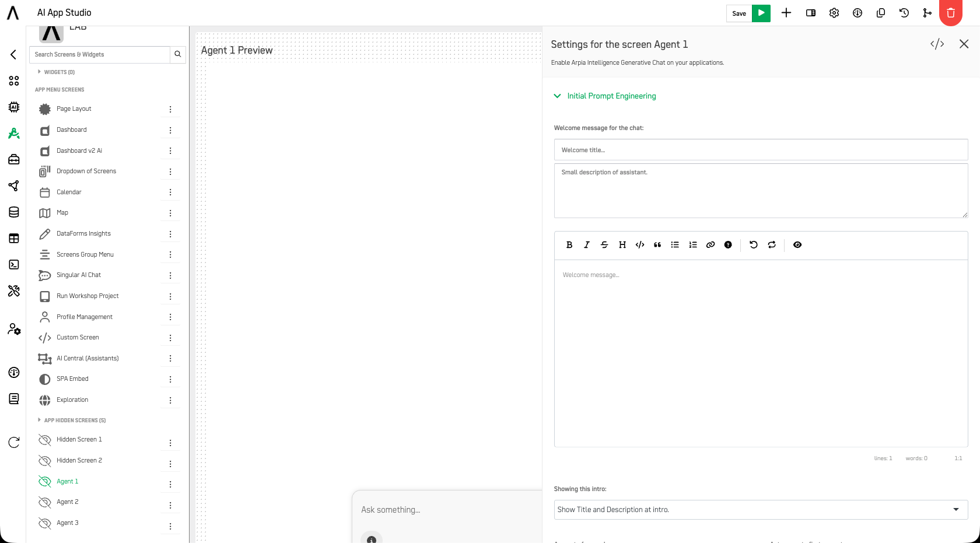Open options menu for Exploration screen
The width and height of the screenshot is (980, 543).
170,400
